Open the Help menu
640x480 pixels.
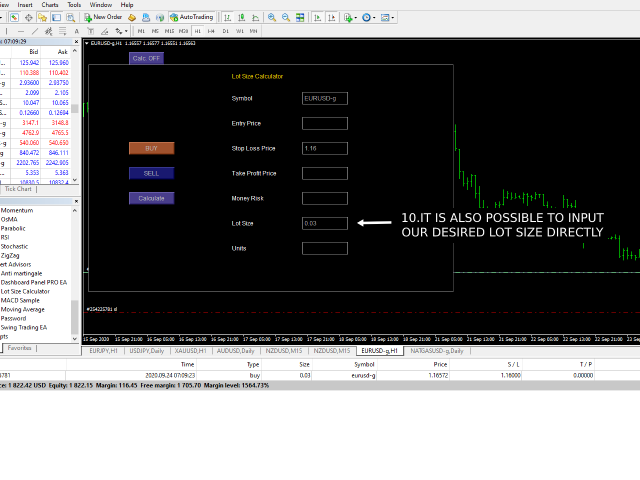tap(127, 5)
